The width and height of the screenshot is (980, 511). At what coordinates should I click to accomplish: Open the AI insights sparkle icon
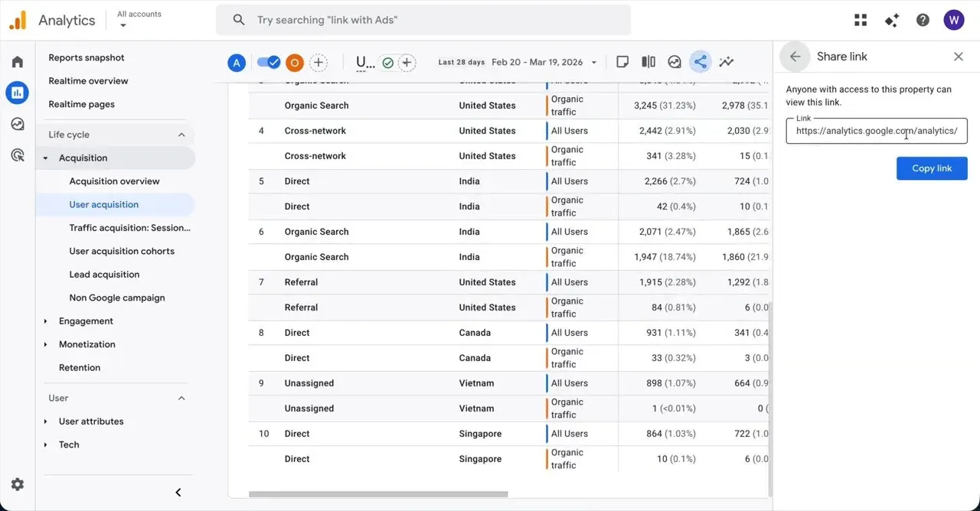[892, 20]
